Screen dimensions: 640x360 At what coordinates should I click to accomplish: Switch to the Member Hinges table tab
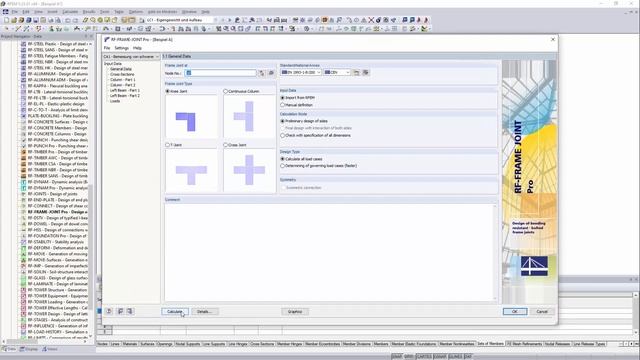289,344
